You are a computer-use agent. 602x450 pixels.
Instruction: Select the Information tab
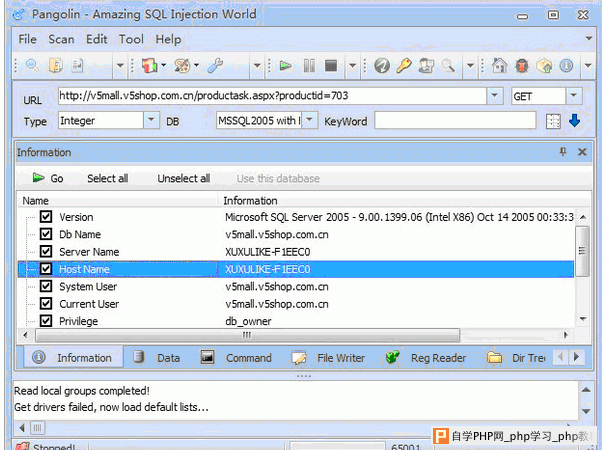point(74,357)
